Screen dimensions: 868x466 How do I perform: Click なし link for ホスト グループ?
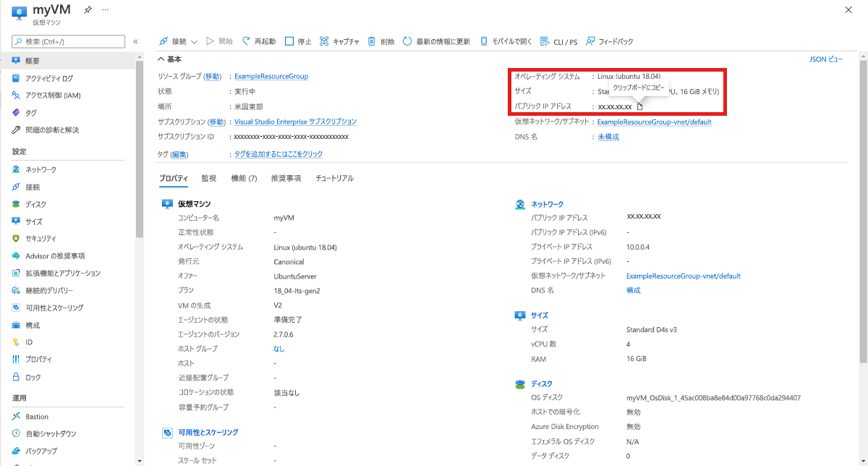(279, 349)
